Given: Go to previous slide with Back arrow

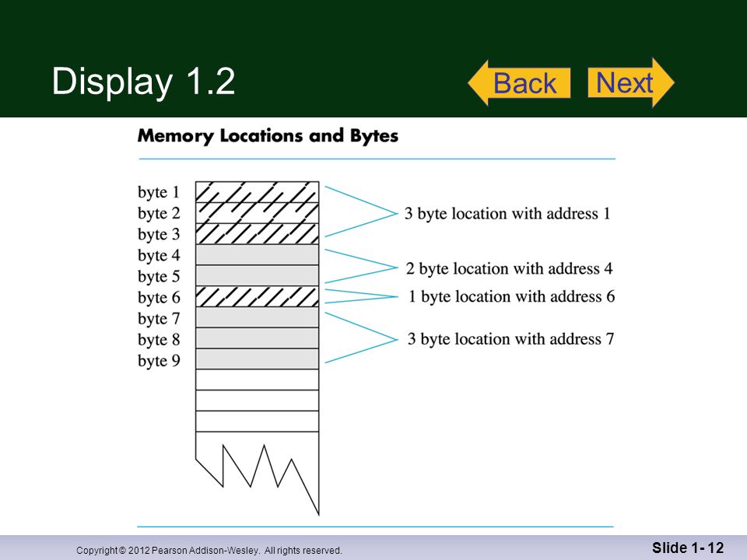Looking at the screenshot, I should click(x=520, y=83).
